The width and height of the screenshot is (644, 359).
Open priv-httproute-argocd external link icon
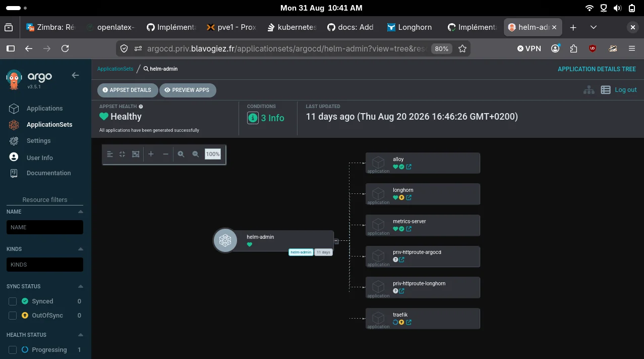point(402,260)
